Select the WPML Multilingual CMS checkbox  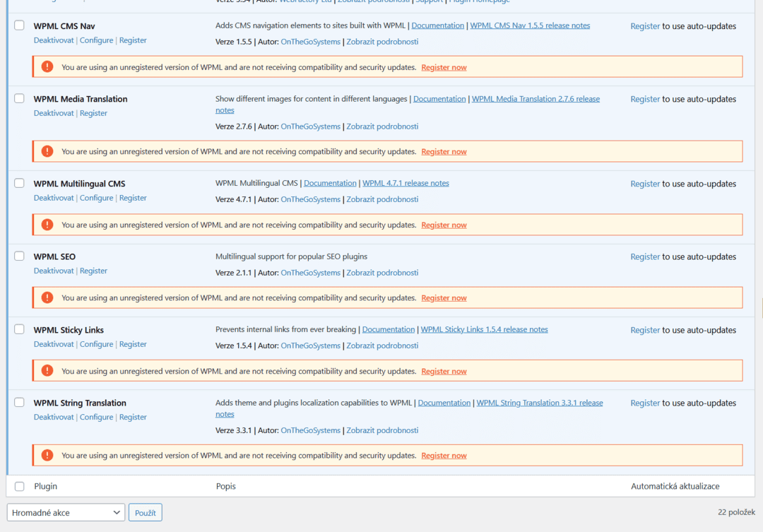19,183
